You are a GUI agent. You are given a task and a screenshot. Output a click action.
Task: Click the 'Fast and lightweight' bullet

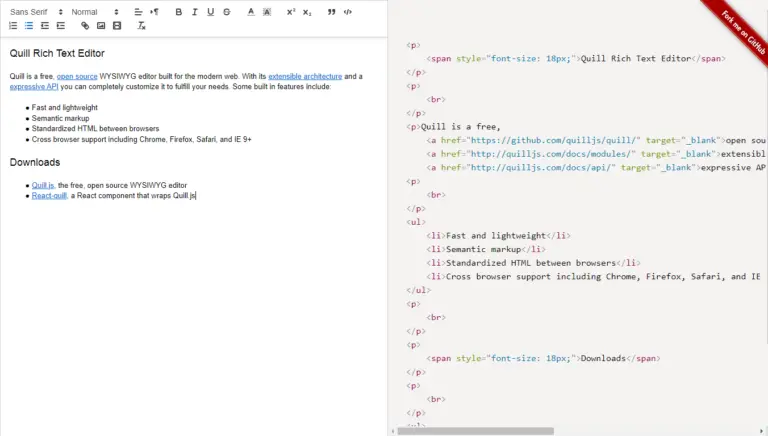pos(65,107)
